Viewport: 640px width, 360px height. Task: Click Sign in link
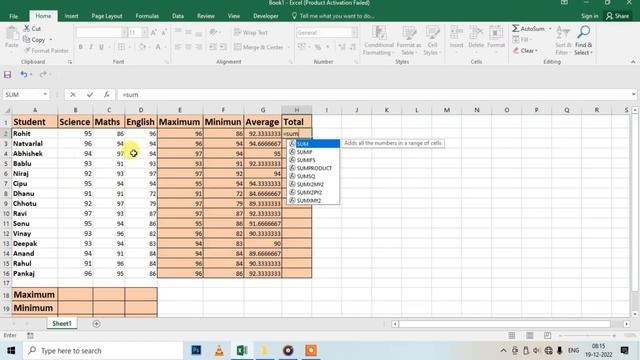pyautogui.click(x=589, y=16)
